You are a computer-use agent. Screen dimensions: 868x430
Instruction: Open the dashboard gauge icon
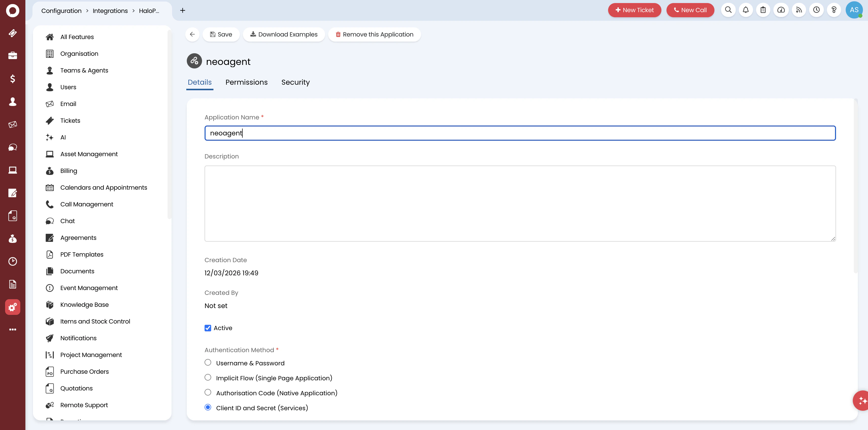click(x=781, y=10)
